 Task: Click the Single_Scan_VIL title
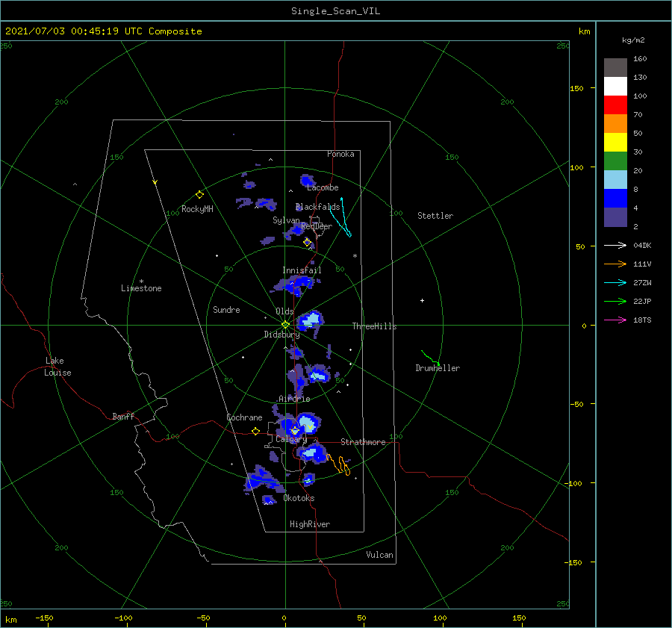click(335, 11)
